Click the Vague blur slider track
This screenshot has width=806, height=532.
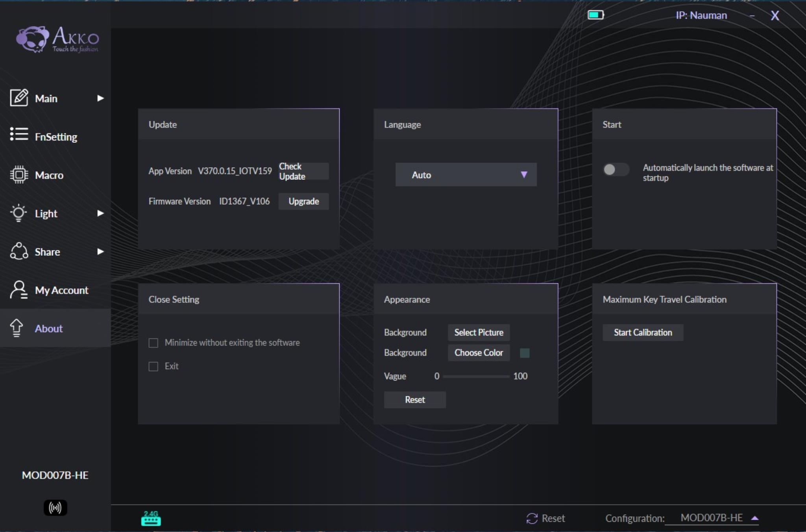coord(476,376)
